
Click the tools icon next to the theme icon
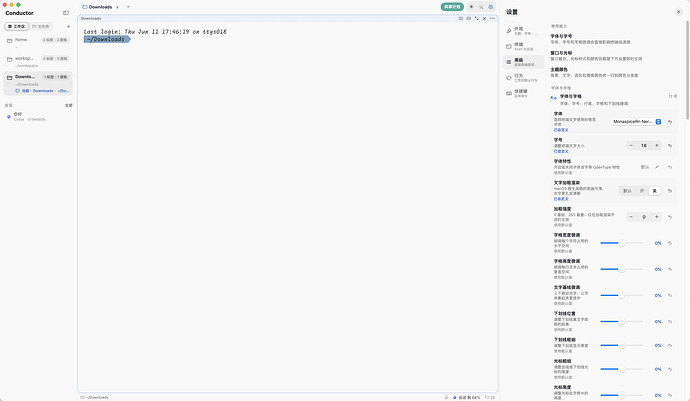tap(481, 7)
